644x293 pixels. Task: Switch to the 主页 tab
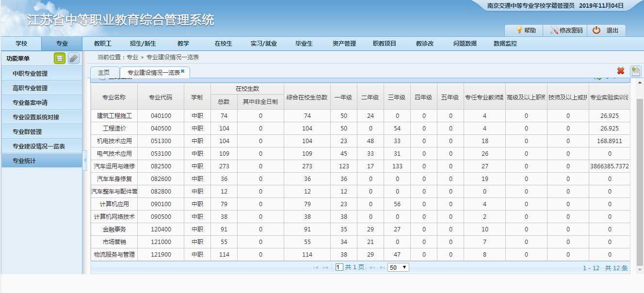tap(104, 72)
